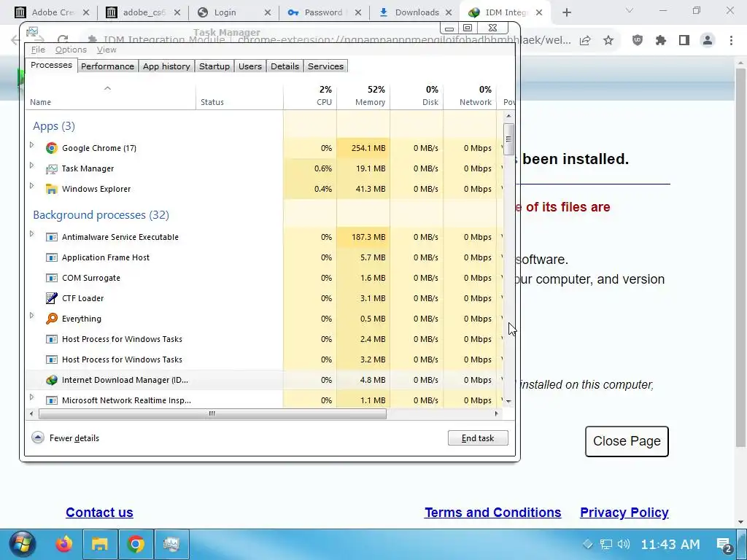Image resolution: width=747 pixels, height=560 pixels.
Task: Launch Firefox from the taskbar
Action: pyautogui.click(x=64, y=544)
